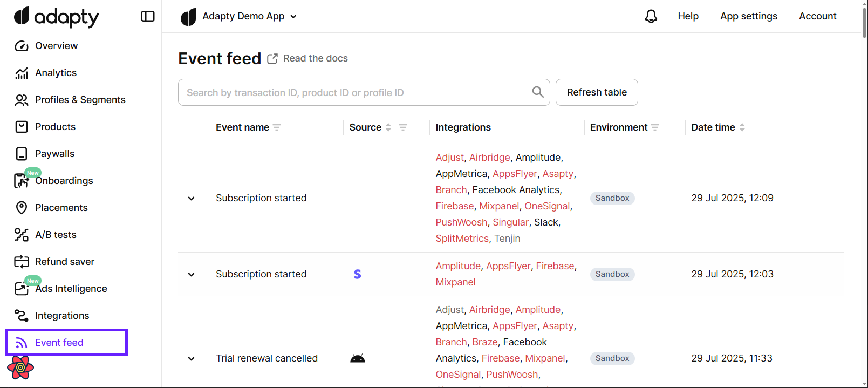Expand the 12:03 Subscription started row
The image size is (868, 388).
[191, 274]
